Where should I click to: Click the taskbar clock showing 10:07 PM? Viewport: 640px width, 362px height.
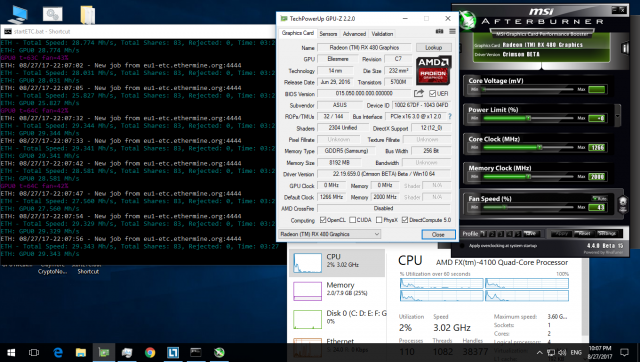tap(600, 352)
